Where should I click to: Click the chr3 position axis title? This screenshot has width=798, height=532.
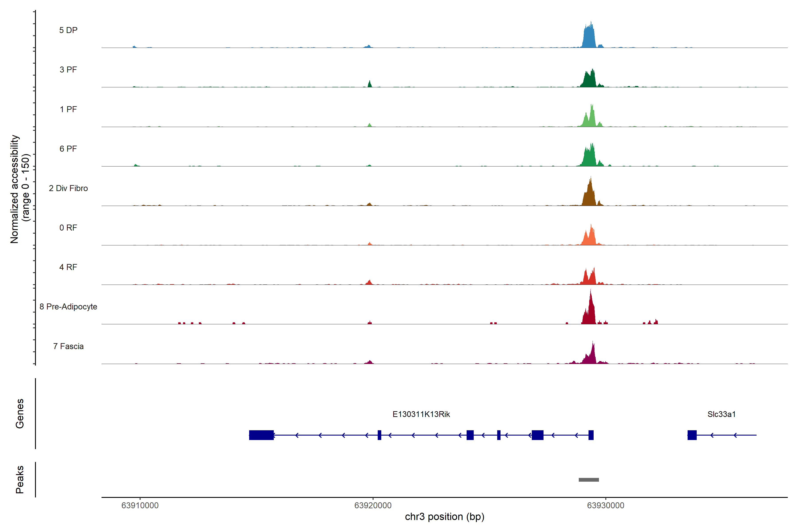point(444,517)
